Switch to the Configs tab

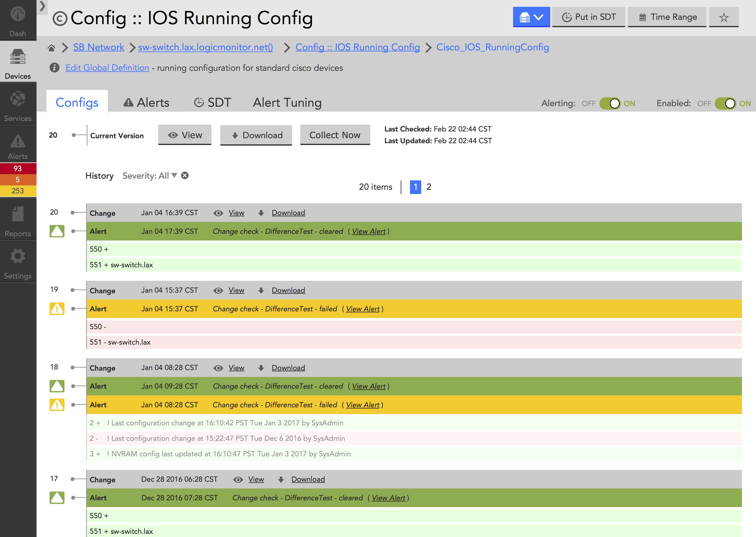[x=77, y=102]
